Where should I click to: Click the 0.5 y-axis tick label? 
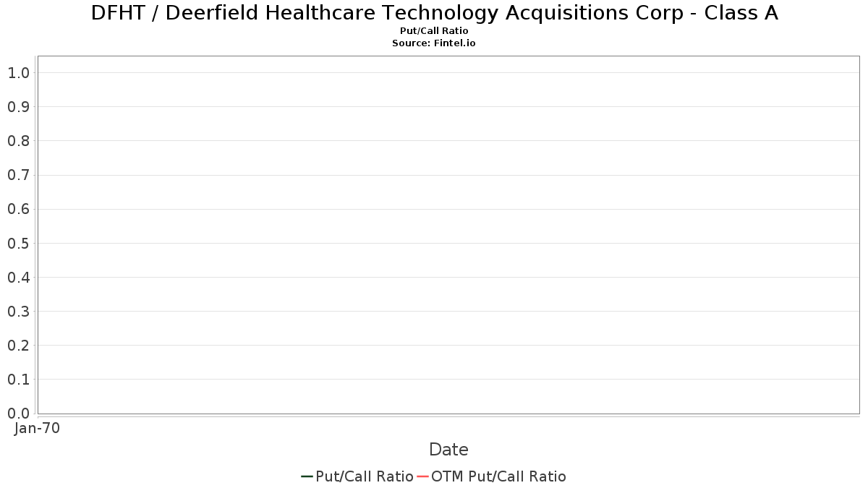point(19,243)
